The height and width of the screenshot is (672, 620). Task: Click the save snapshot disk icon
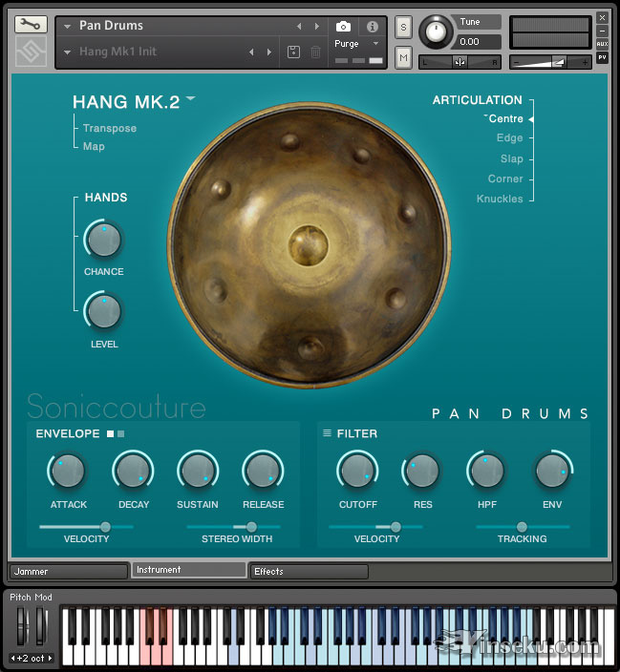tap(294, 52)
